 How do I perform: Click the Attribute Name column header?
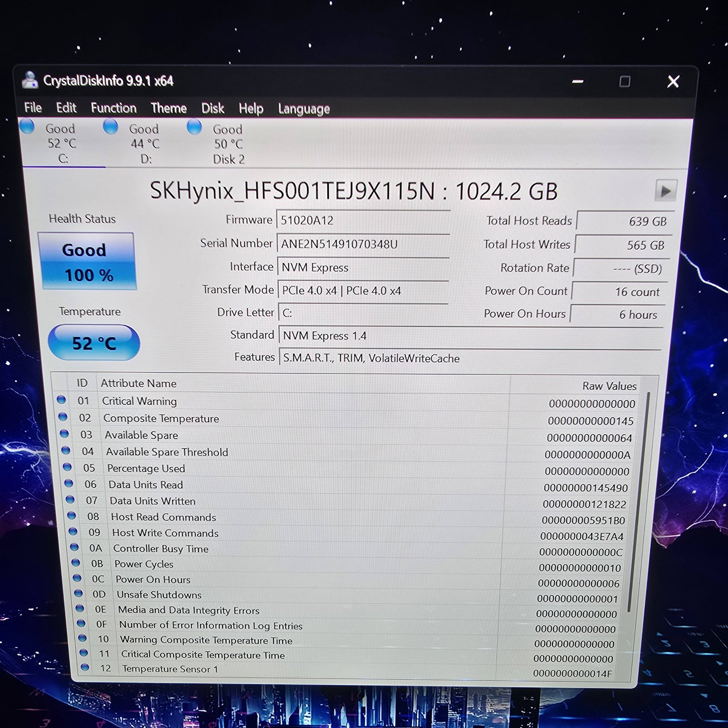(139, 383)
